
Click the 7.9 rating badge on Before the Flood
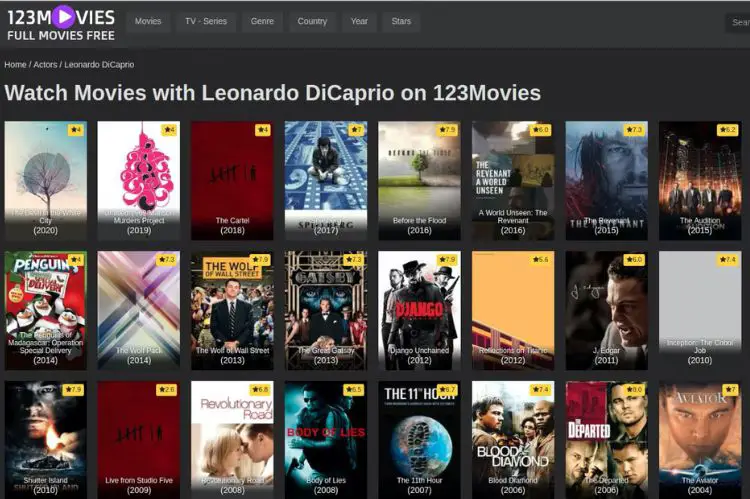click(447, 130)
